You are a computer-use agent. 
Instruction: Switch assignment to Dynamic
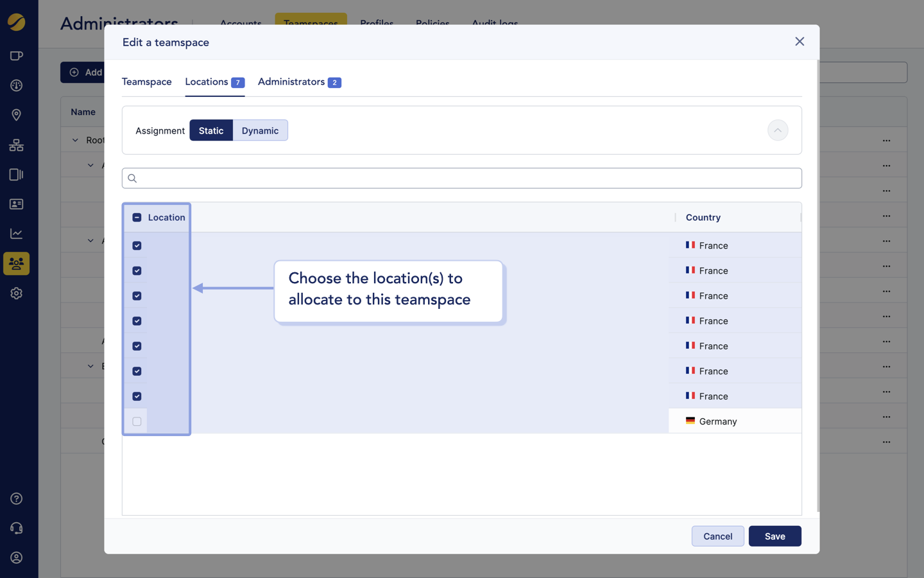pyautogui.click(x=260, y=130)
